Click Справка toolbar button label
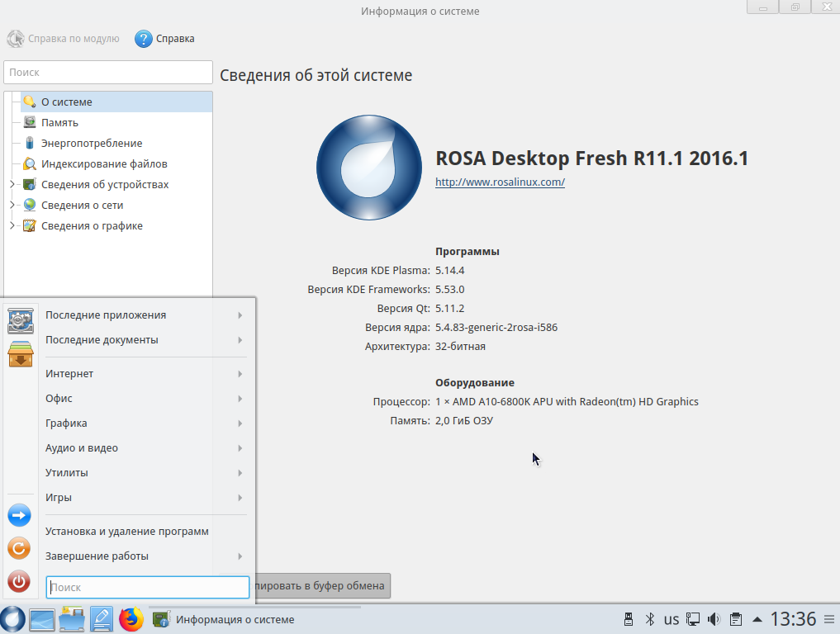Viewport: 840px width, 634px height. pyautogui.click(x=175, y=39)
